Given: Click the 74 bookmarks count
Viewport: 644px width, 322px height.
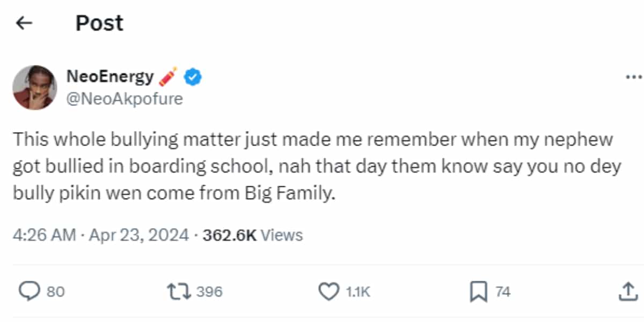Looking at the screenshot, I should pos(503,291).
